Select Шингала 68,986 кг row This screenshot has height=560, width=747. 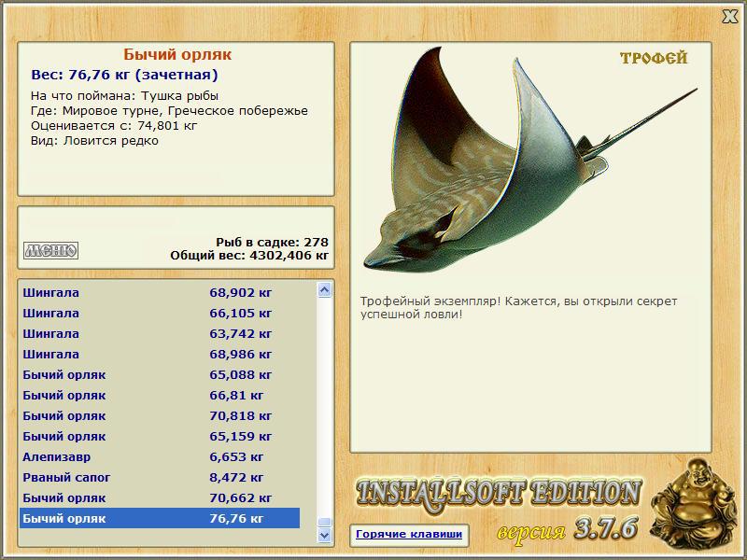[x=160, y=355]
